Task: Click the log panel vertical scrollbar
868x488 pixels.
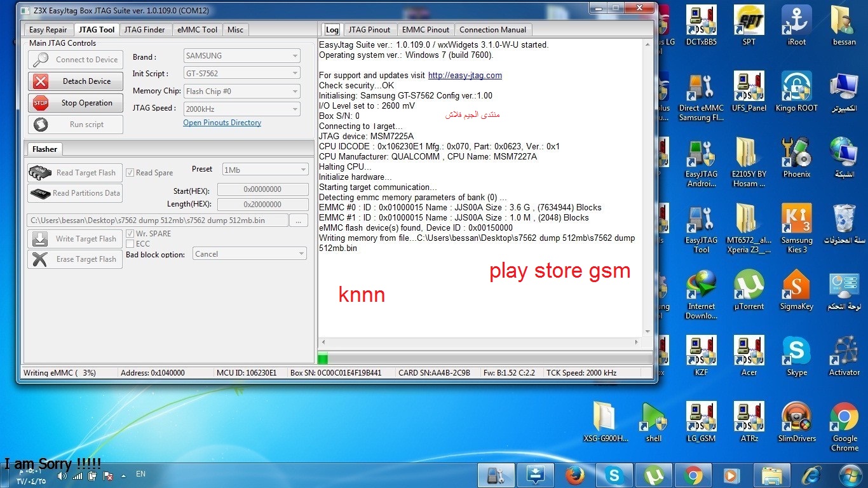Action: click(x=648, y=187)
